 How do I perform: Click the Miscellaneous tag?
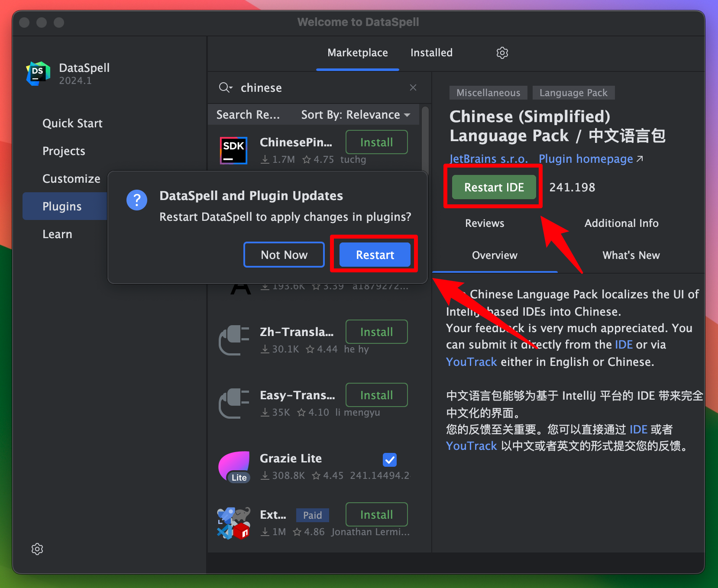[x=488, y=93]
